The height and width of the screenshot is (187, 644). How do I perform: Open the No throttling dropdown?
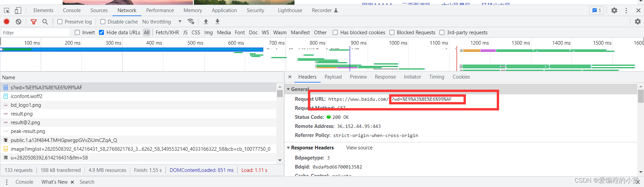pos(162,21)
